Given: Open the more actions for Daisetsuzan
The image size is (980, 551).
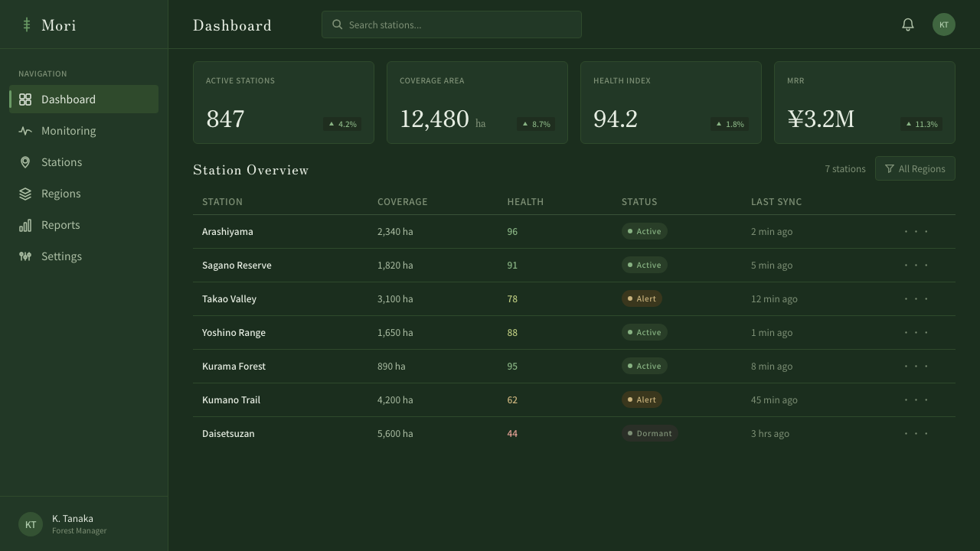Looking at the screenshot, I should tap(916, 433).
